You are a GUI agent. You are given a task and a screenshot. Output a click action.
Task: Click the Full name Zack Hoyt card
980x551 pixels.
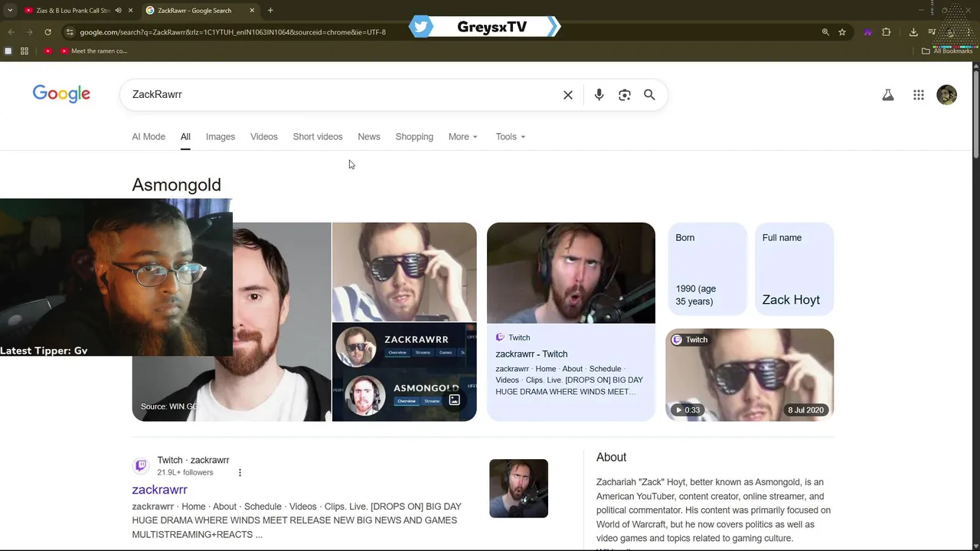coord(794,269)
